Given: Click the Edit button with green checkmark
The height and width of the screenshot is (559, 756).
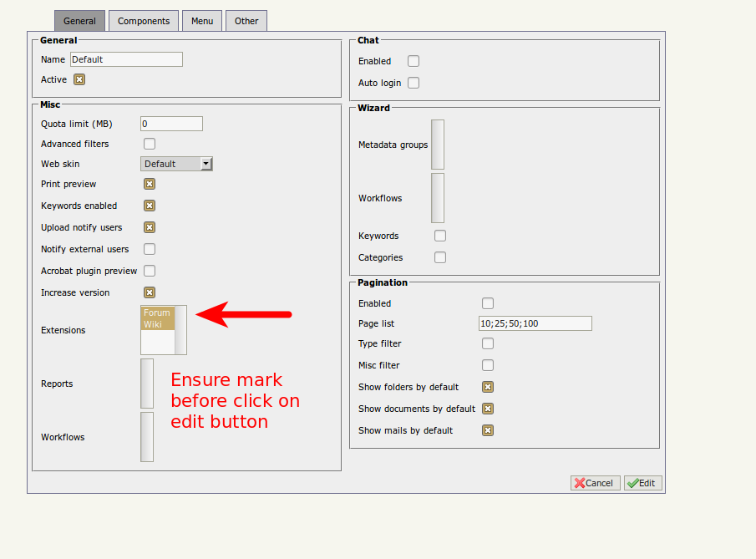Looking at the screenshot, I should pyautogui.click(x=642, y=483).
